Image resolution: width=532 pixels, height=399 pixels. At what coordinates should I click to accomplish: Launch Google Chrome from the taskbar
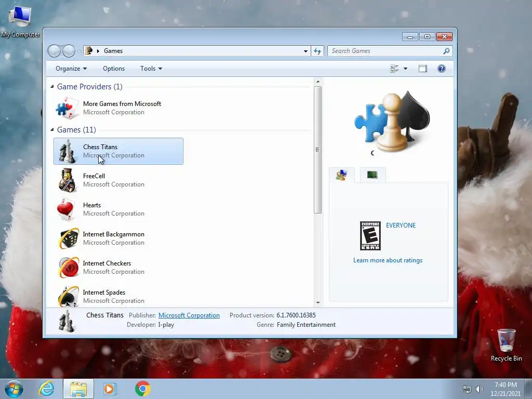pyautogui.click(x=142, y=389)
